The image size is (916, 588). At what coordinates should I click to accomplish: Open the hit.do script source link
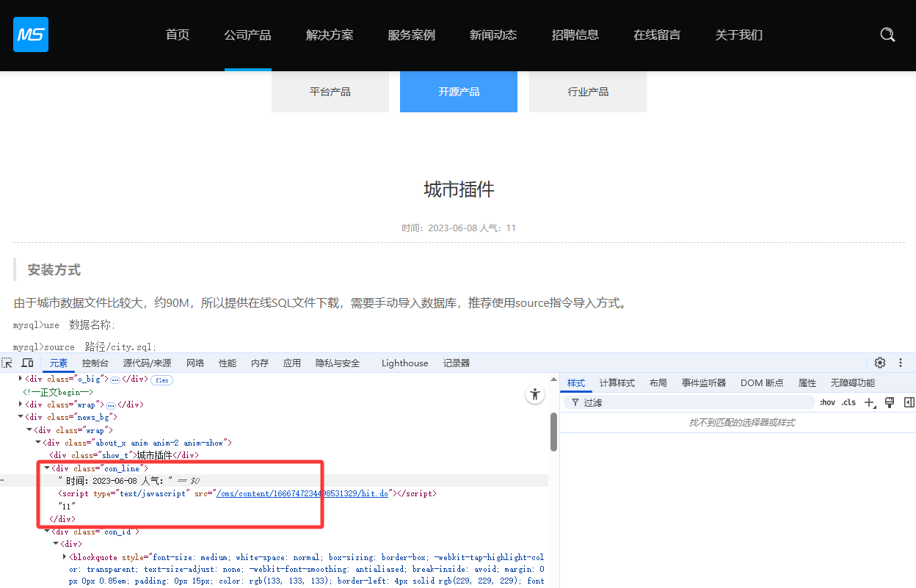tap(302, 493)
